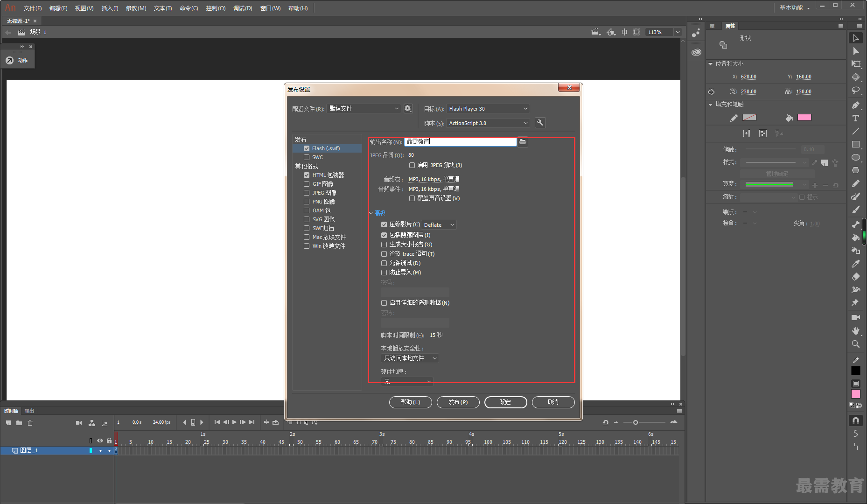Open the 文件(F) menu
The image size is (867, 504).
33,8
